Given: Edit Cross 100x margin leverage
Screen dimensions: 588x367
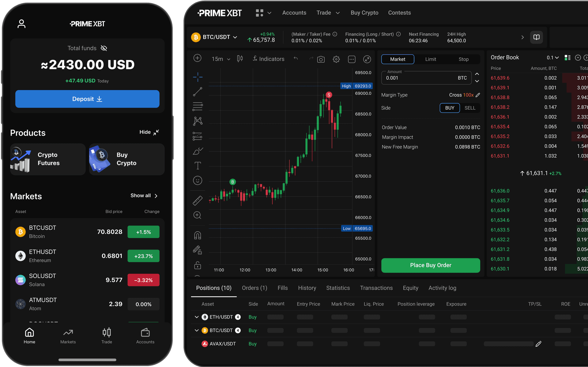Looking at the screenshot, I should [x=478, y=95].
